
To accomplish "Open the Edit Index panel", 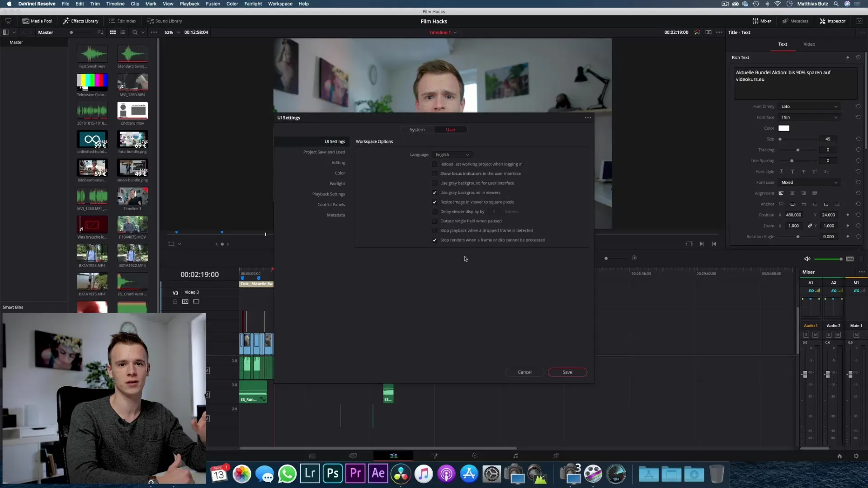I will click(123, 21).
